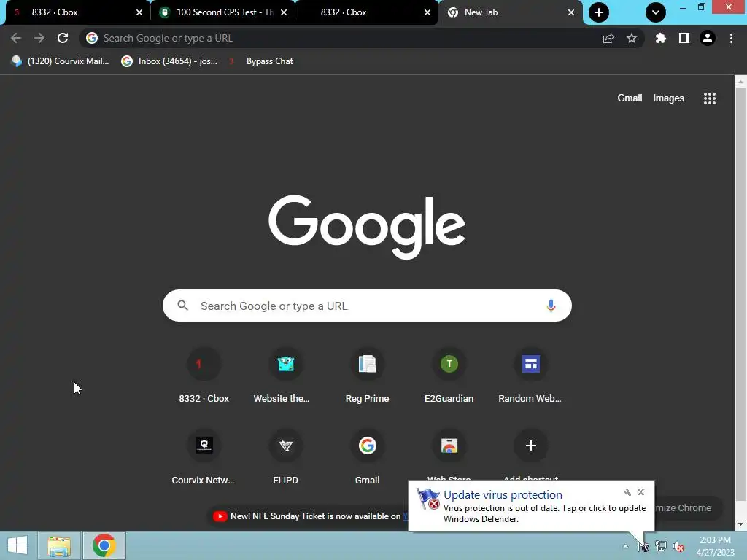Bookmark this tab with the star icon
Screen dimensions: 747x560
point(632,38)
